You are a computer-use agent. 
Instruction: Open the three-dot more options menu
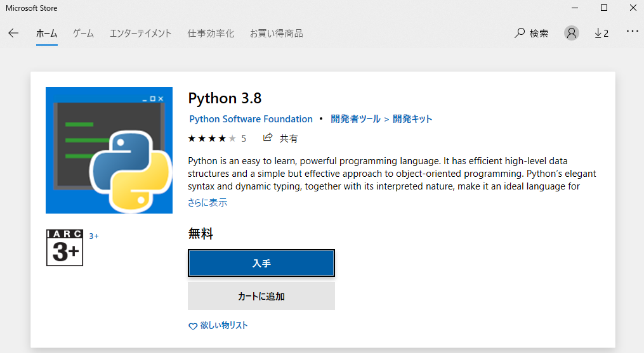coord(632,32)
